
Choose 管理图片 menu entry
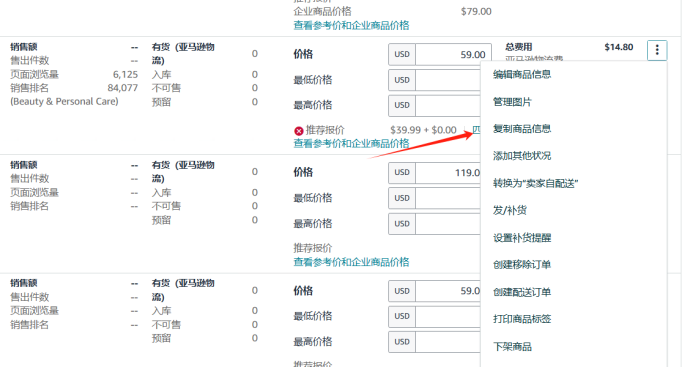(512, 102)
